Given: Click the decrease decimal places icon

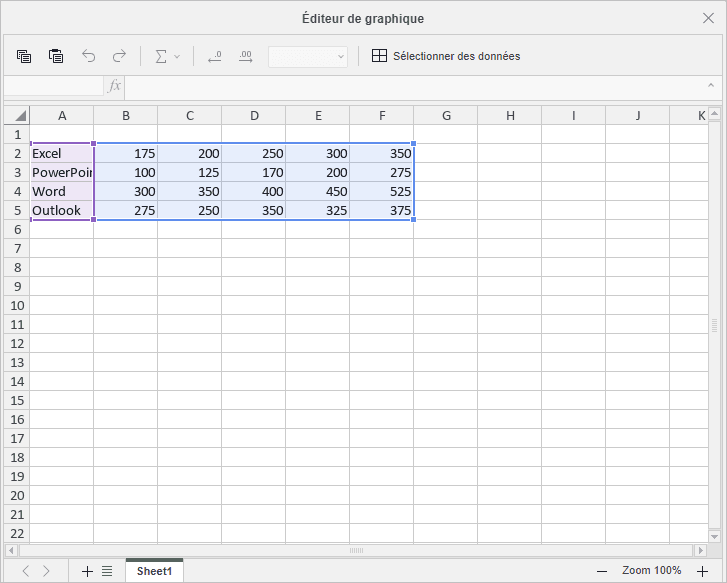Looking at the screenshot, I should [x=214, y=56].
